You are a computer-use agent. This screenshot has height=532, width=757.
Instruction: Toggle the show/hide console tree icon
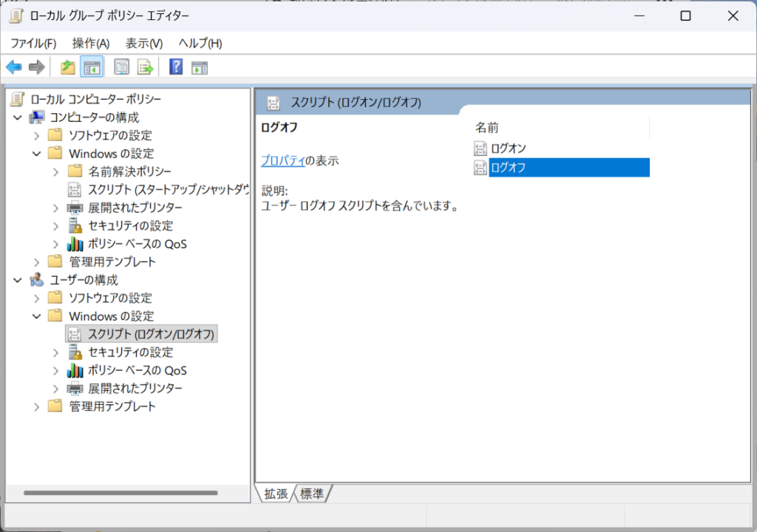coord(92,67)
